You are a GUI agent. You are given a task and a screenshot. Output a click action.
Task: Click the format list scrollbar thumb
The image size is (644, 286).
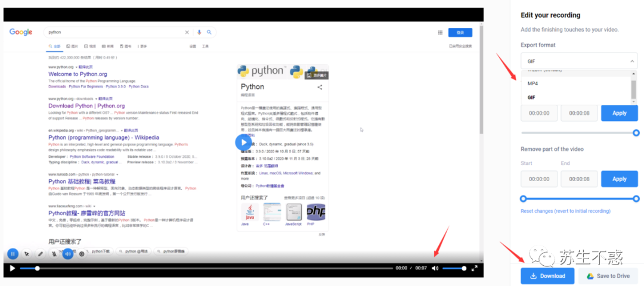pyautogui.click(x=633, y=89)
